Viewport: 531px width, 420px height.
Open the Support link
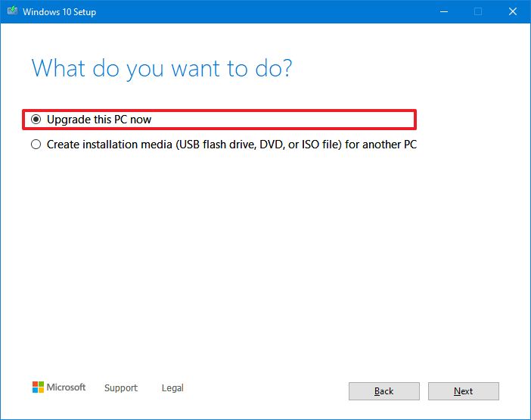click(121, 388)
